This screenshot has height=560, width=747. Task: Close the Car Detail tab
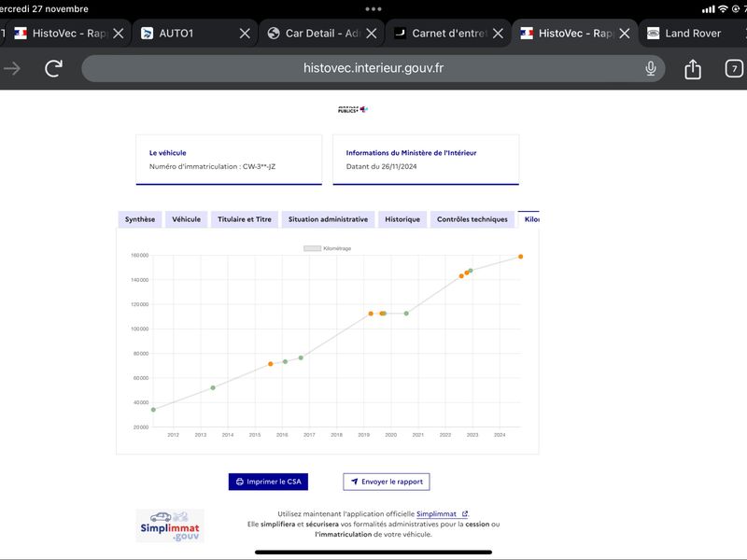372,34
